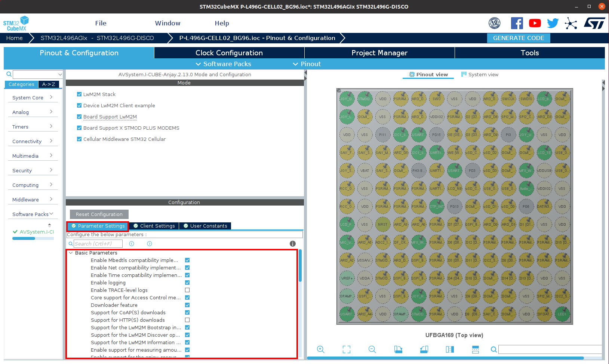Disable the Enable logging checkbox
The height and width of the screenshot is (364, 609).
tap(187, 283)
